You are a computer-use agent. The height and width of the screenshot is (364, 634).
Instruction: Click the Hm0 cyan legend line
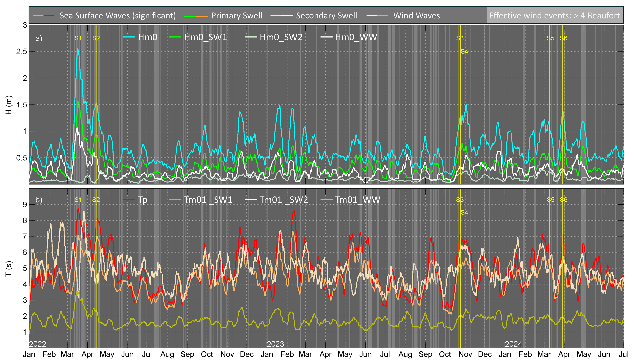click(129, 37)
